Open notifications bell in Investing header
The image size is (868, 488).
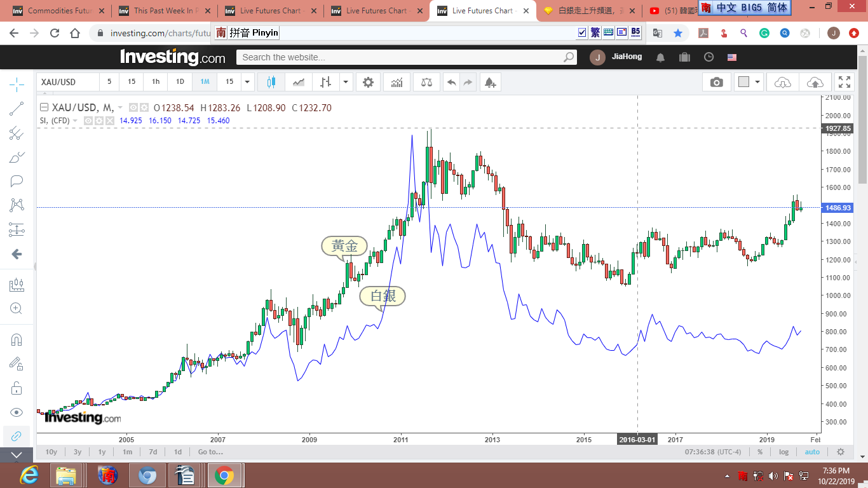661,57
